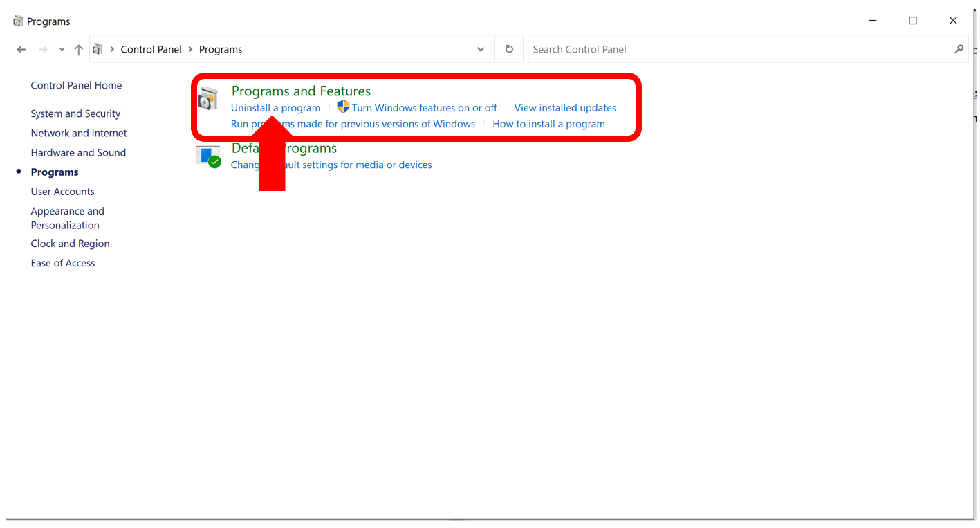Screen dimensions: 980x528
Task: Click Turn Windows features on or off
Action: [x=424, y=107]
